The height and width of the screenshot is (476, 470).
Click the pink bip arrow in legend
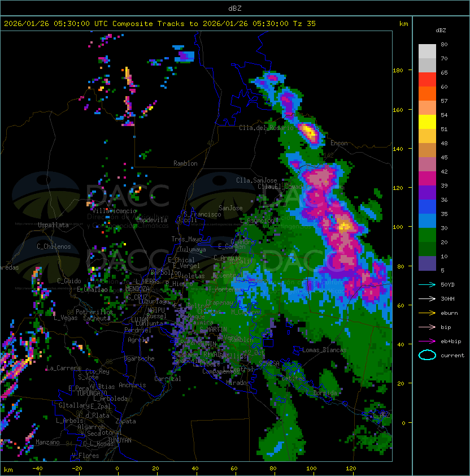pos(427,327)
